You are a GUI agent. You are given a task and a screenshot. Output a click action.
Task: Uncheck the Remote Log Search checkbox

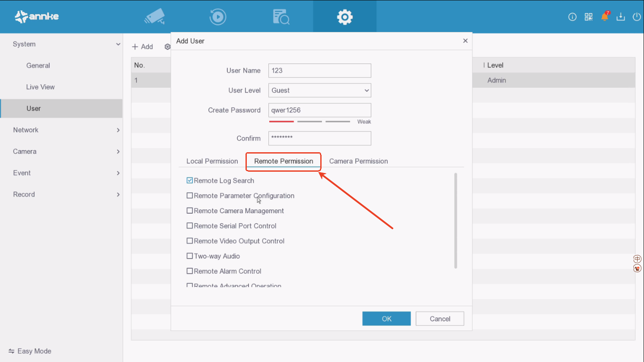190,180
